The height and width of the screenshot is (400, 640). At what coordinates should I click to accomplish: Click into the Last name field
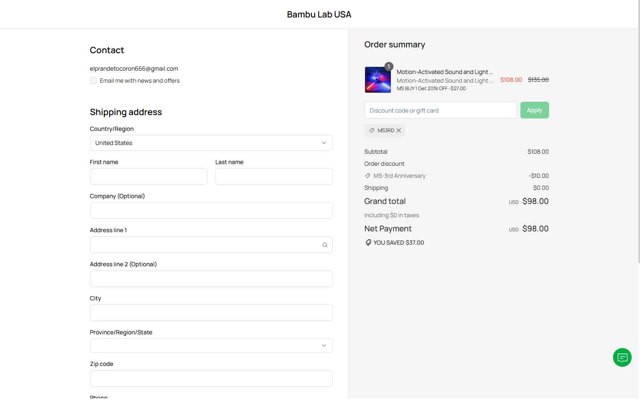273,177
